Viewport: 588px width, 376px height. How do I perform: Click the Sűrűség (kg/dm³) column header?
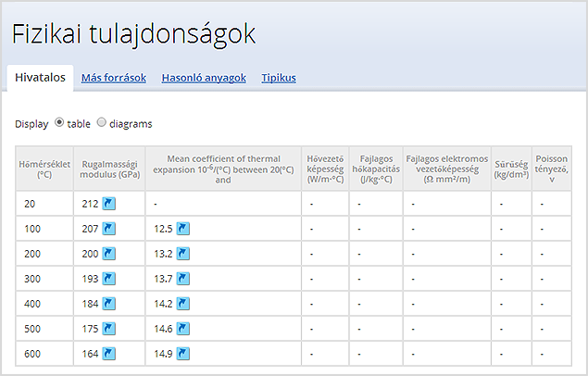click(511, 169)
